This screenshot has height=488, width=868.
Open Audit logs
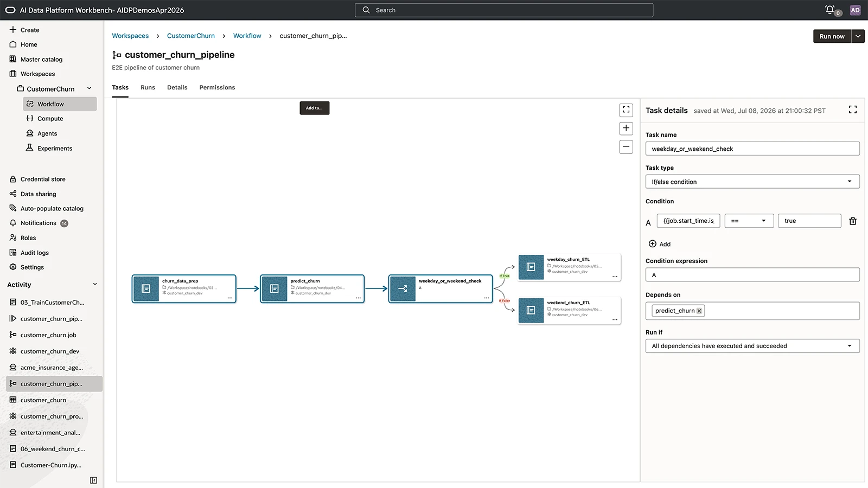(x=35, y=253)
